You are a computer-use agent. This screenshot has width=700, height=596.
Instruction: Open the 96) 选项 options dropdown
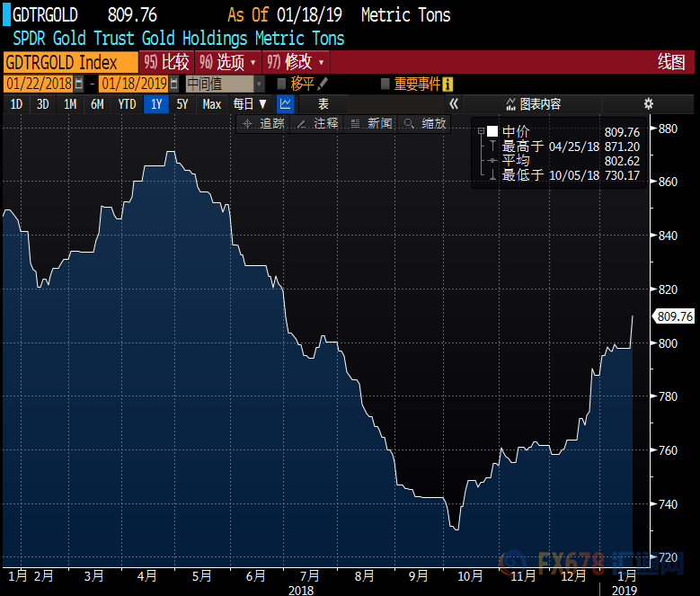pos(227,62)
